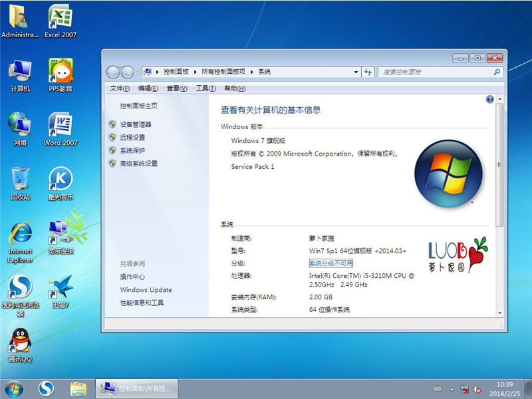
Task: Click the forward navigation arrow
Action: pyautogui.click(x=127, y=72)
